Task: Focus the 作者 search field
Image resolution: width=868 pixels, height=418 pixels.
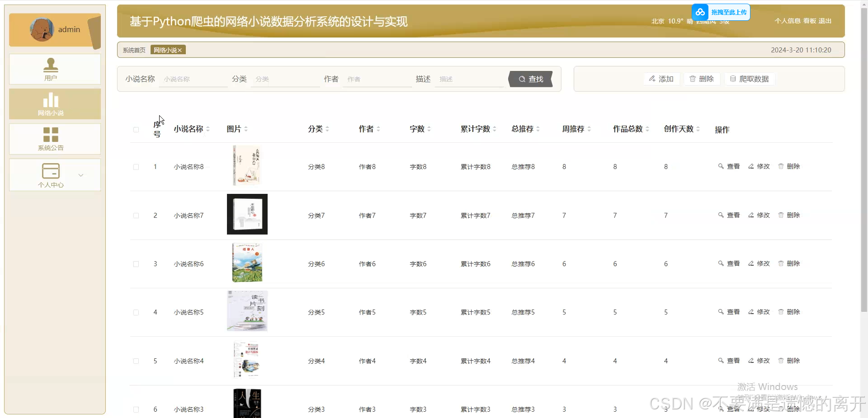Action: tap(377, 79)
